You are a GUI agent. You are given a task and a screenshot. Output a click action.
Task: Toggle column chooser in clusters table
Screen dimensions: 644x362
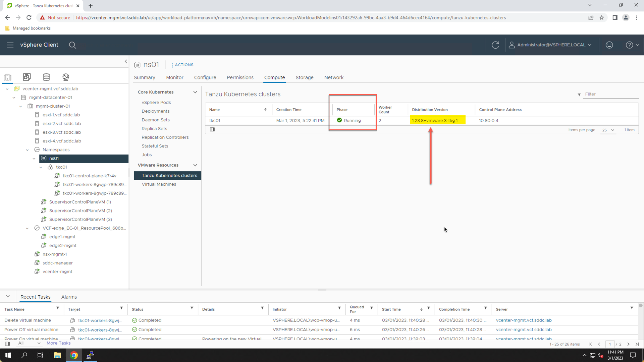(212, 130)
